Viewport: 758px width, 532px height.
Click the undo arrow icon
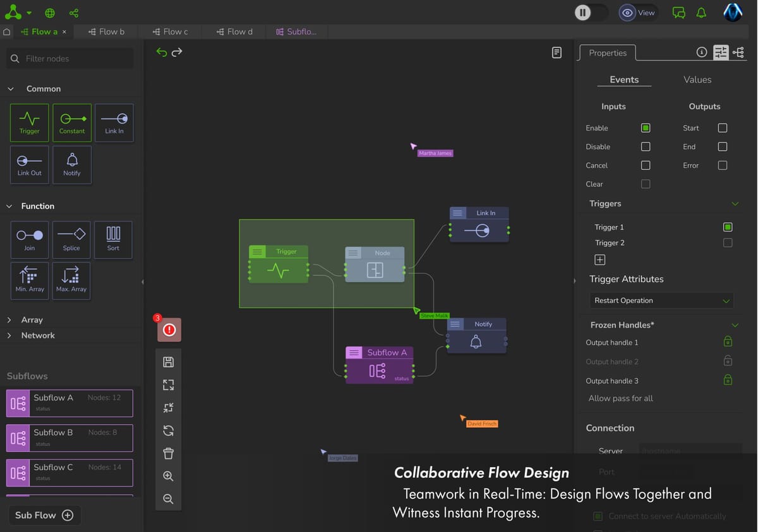(x=162, y=52)
